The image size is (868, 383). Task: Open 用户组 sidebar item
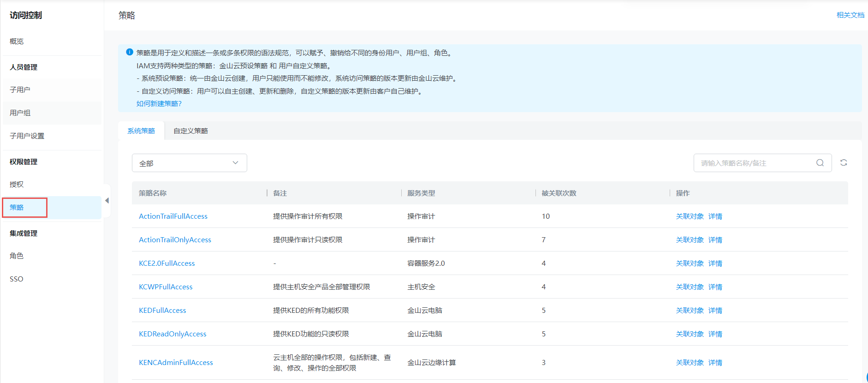(x=20, y=113)
